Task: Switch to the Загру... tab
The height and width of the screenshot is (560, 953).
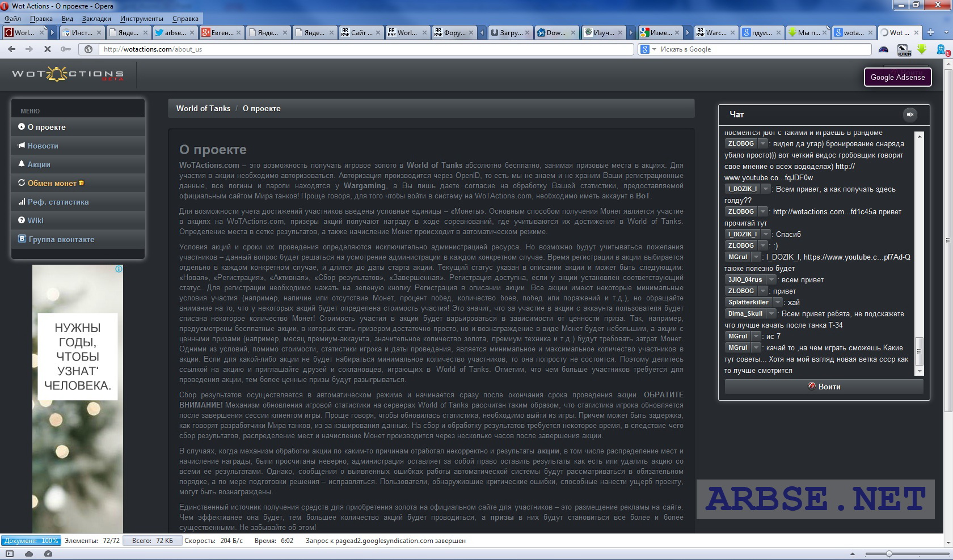Action: [511, 33]
